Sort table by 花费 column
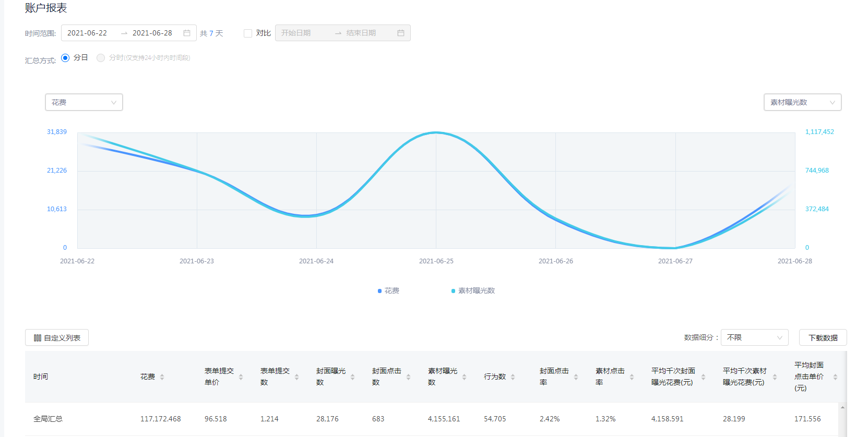Screen dimensions: 868x437 pos(162,377)
